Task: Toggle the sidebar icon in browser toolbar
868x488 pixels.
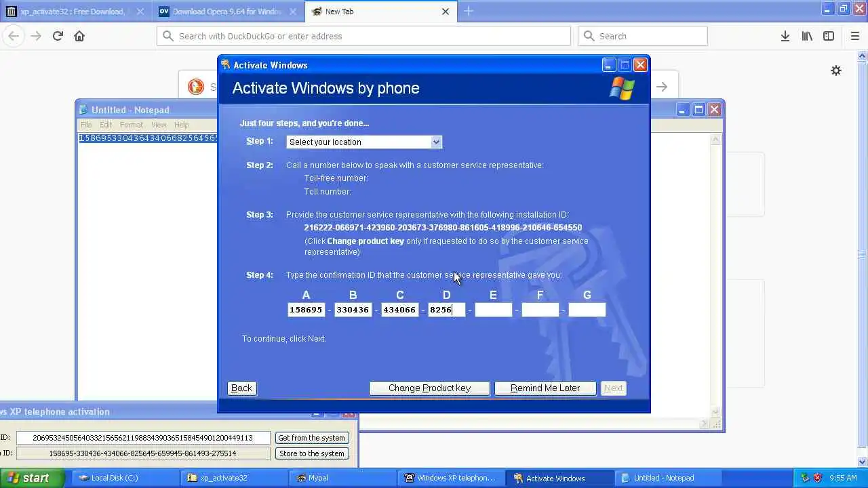Action: coord(829,36)
